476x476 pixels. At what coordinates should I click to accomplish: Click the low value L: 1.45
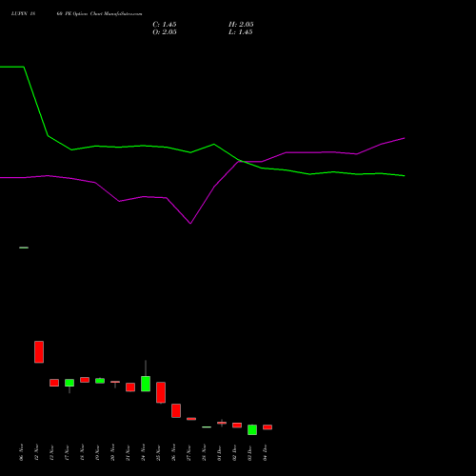(241, 32)
